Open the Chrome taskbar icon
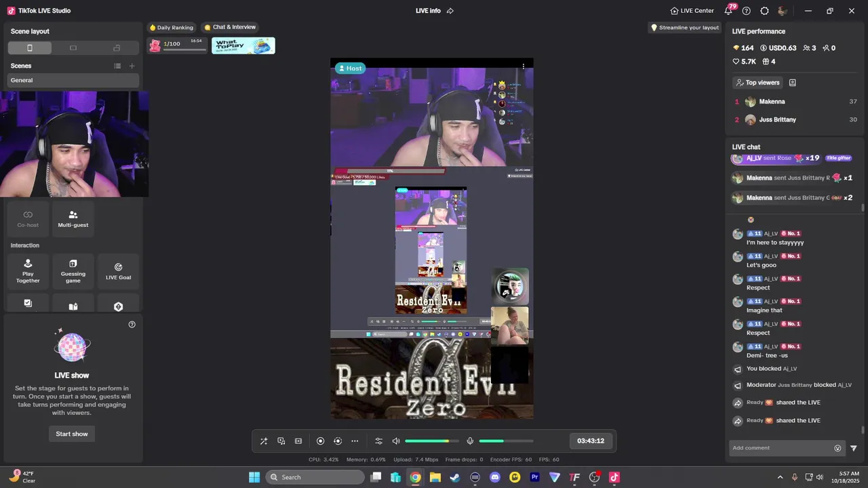 415,477
